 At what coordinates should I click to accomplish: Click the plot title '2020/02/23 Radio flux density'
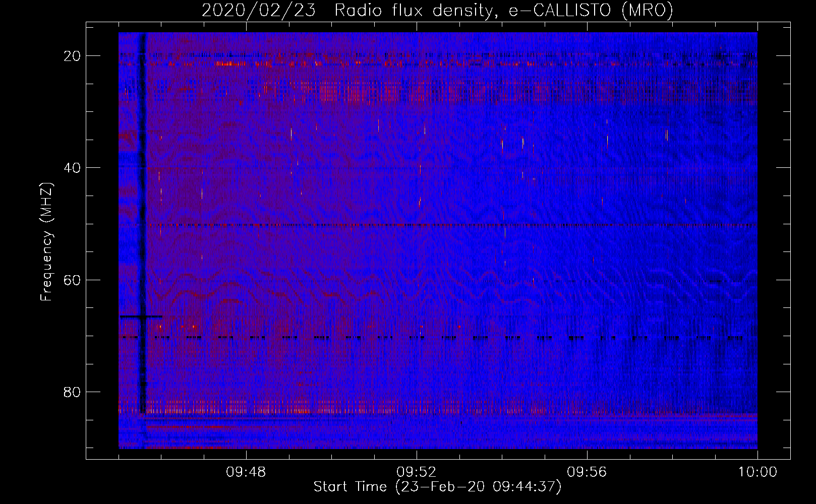coord(438,11)
